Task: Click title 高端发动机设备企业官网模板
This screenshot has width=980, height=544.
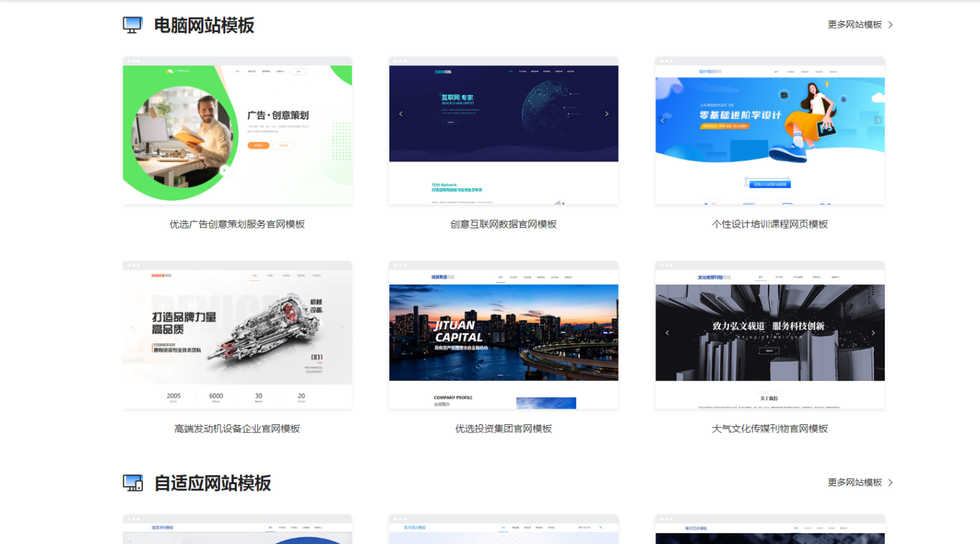Action: coord(238,428)
